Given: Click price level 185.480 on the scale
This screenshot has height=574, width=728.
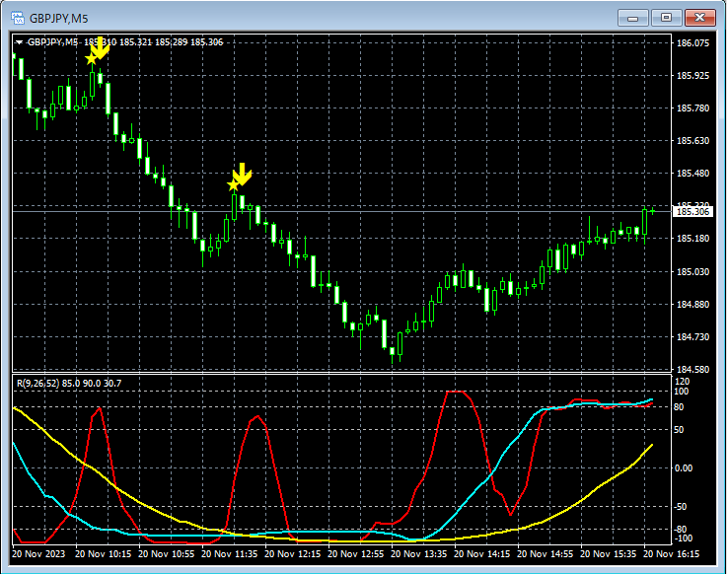Looking at the screenshot, I should [692, 173].
